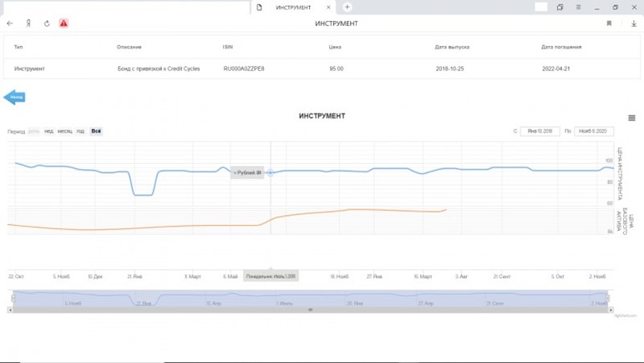Minimize the browser window
This screenshot has height=363, width=644.
pos(596,8)
